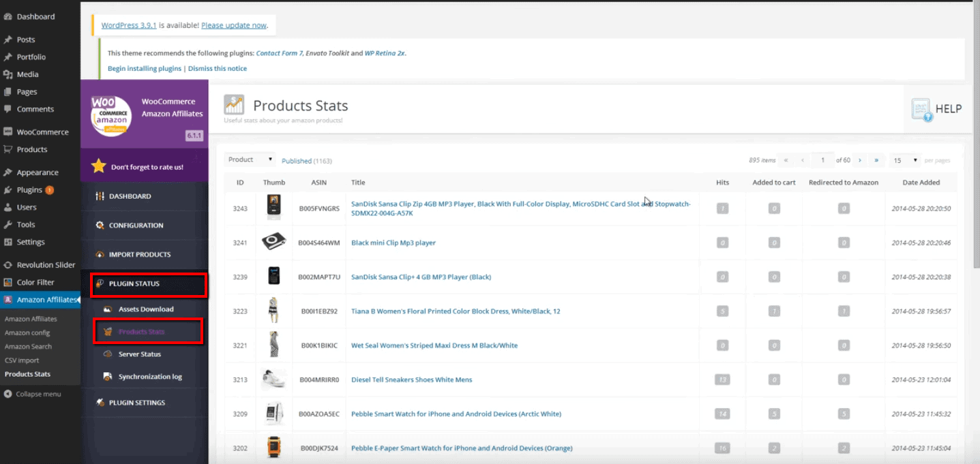Click the Plugins update count badge
980x464 pixels.
(x=50, y=190)
